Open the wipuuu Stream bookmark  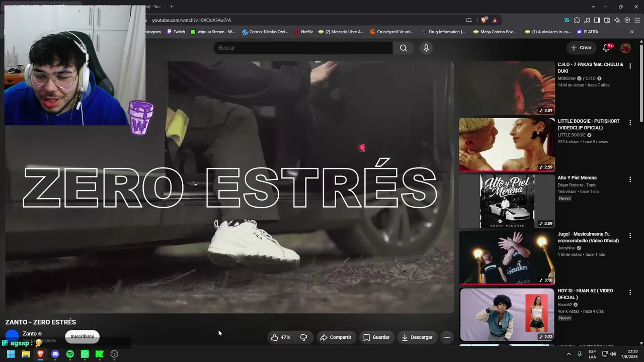(213, 32)
